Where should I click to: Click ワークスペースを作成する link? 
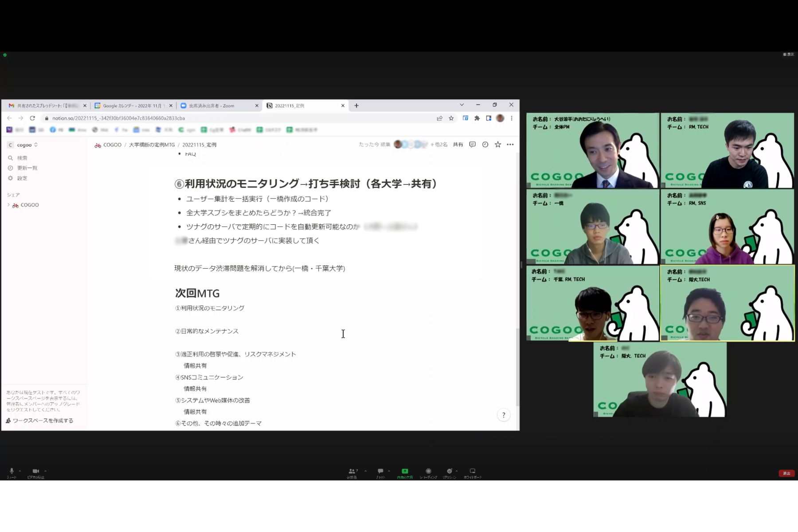40,421
